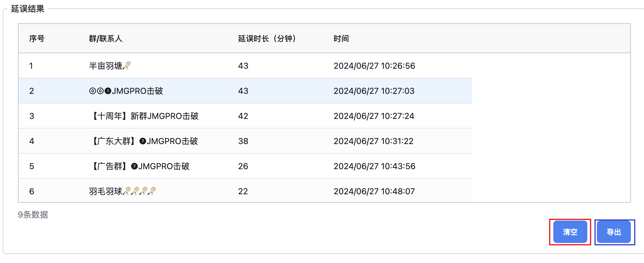644x263 pixels.
Task: Click the 序号 column header
Action: pyautogui.click(x=37, y=39)
